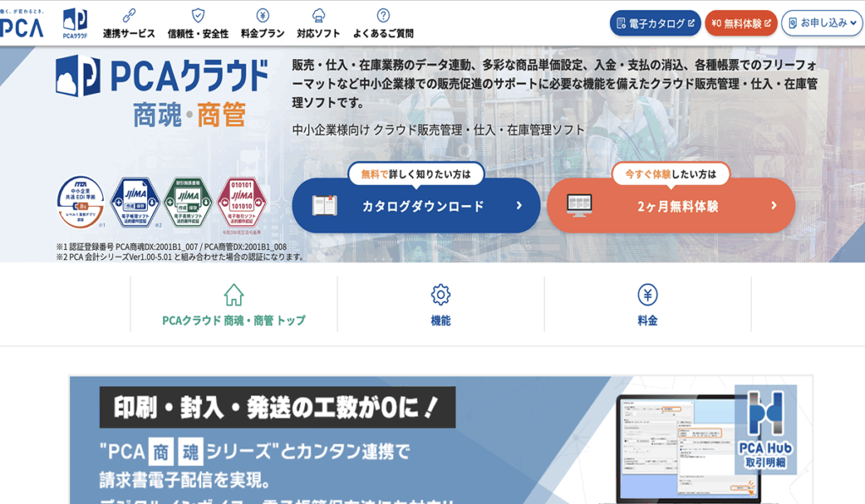Click the gear icon above 機能
This screenshot has width=865, height=504.
[x=440, y=295]
